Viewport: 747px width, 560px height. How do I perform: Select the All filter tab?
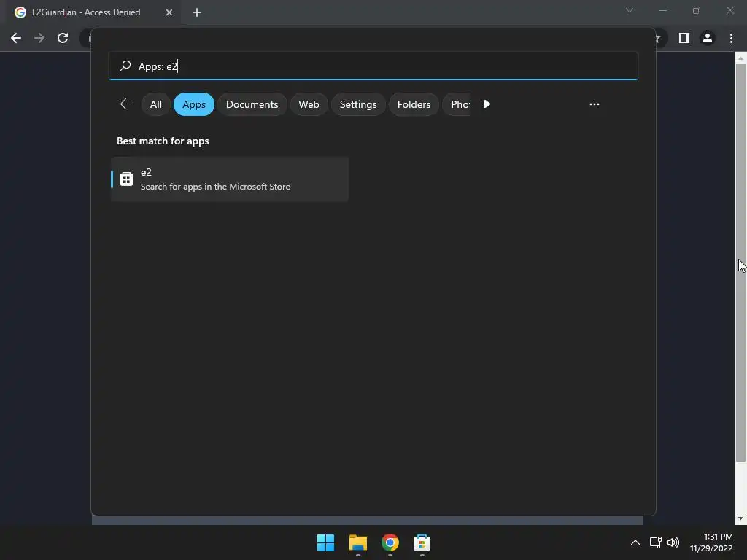[x=156, y=104]
